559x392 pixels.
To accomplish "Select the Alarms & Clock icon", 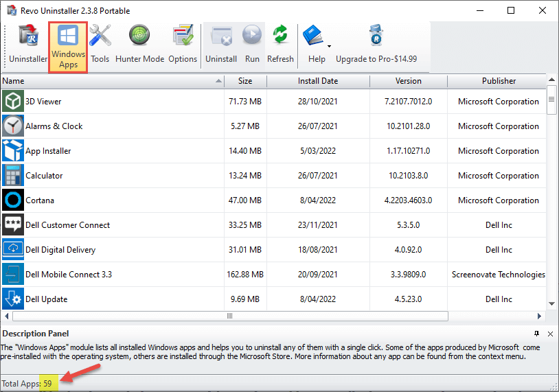I will (x=13, y=126).
